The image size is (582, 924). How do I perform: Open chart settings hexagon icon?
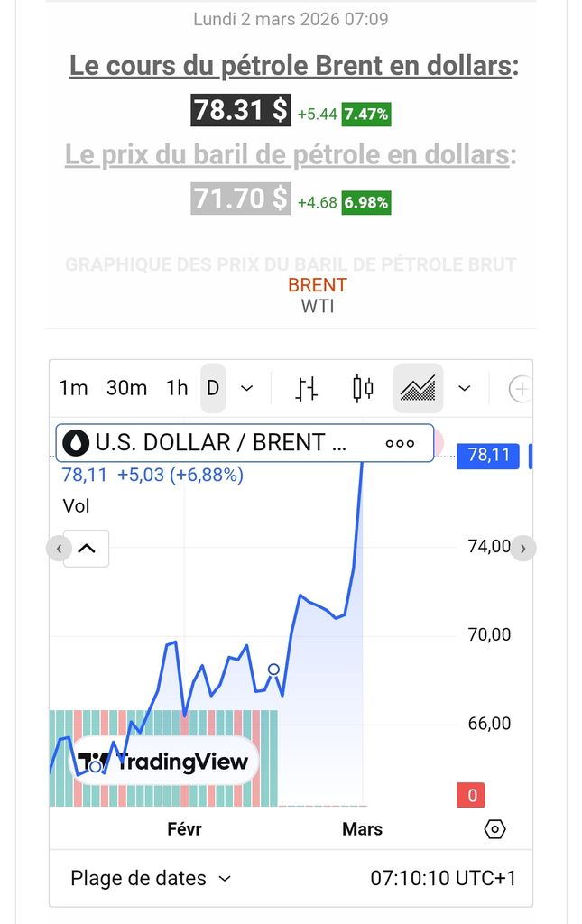tap(494, 829)
